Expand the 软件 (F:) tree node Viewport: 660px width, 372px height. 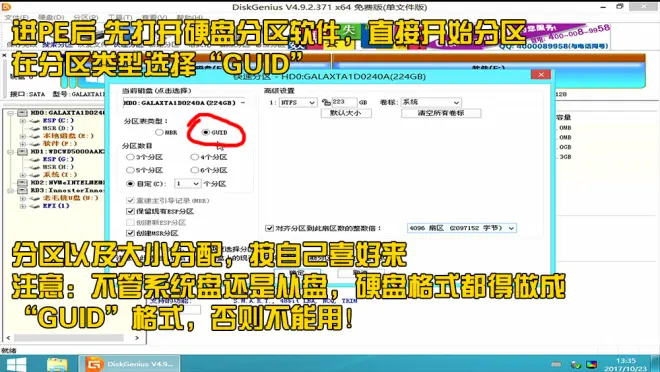23,144
